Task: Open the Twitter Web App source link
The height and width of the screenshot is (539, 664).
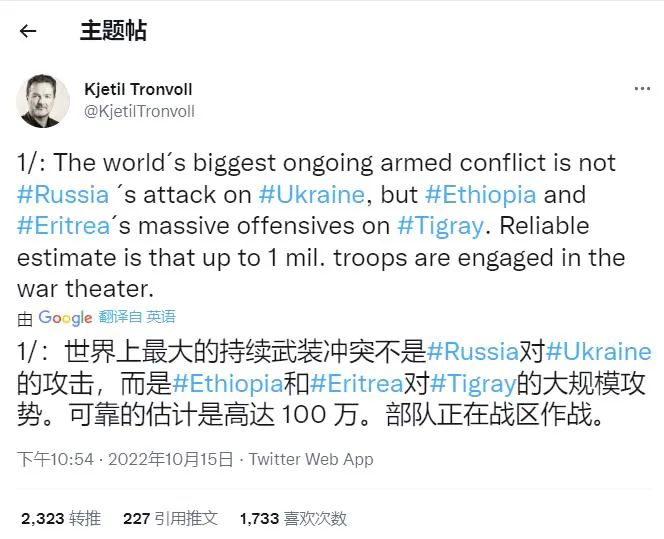Action: coord(311,459)
